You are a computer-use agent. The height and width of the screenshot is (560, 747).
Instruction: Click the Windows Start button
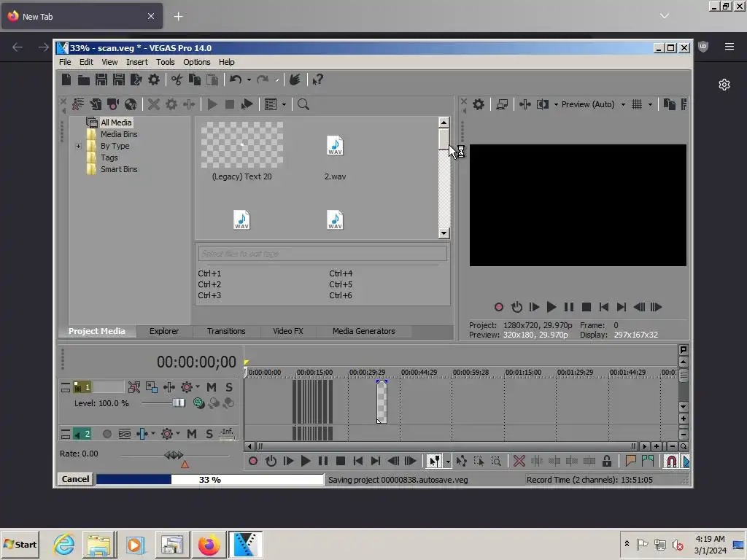click(20, 544)
